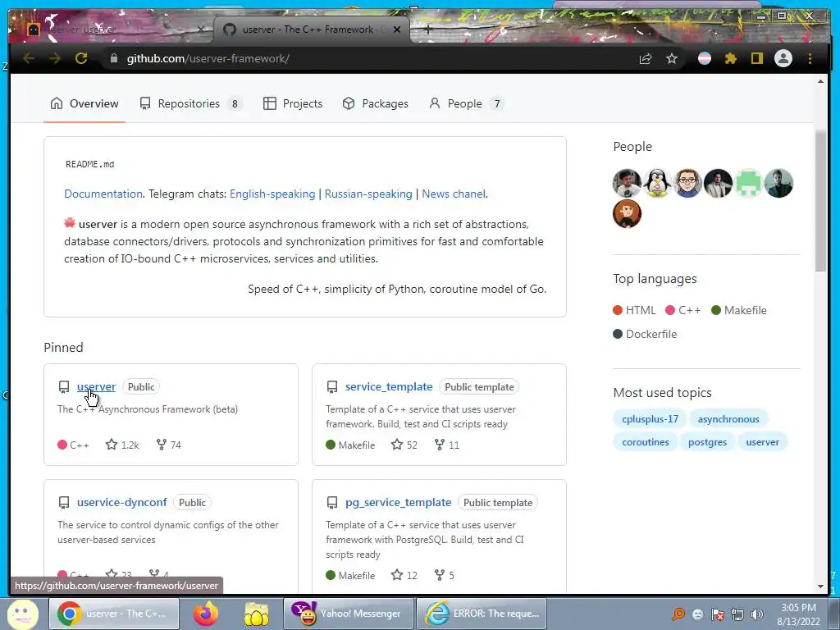Click the first member avatar in People
Image resolution: width=840 pixels, height=630 pixels.
628,183
